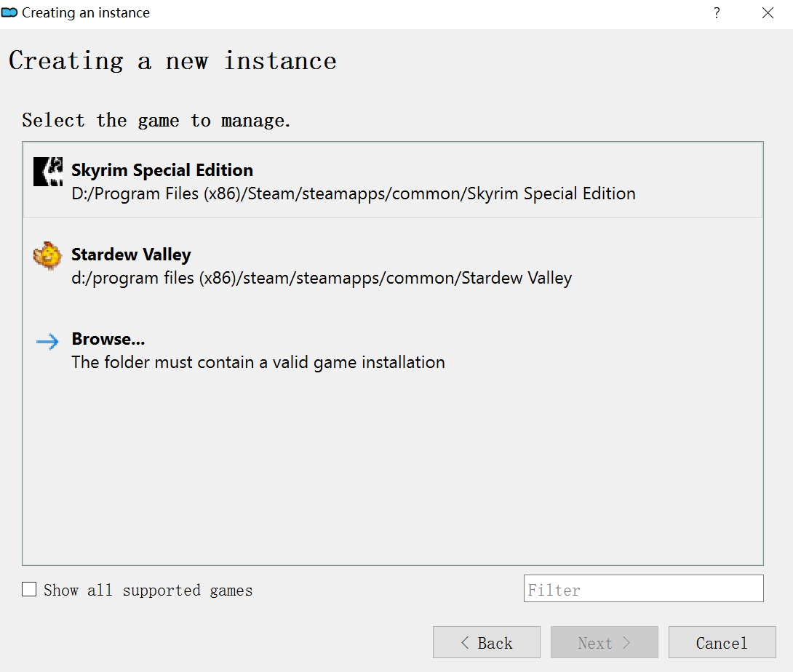The width and height of the screenshot is (793, 672).
Task: Click the left chevron on the Back button
Action: [465, 643]
